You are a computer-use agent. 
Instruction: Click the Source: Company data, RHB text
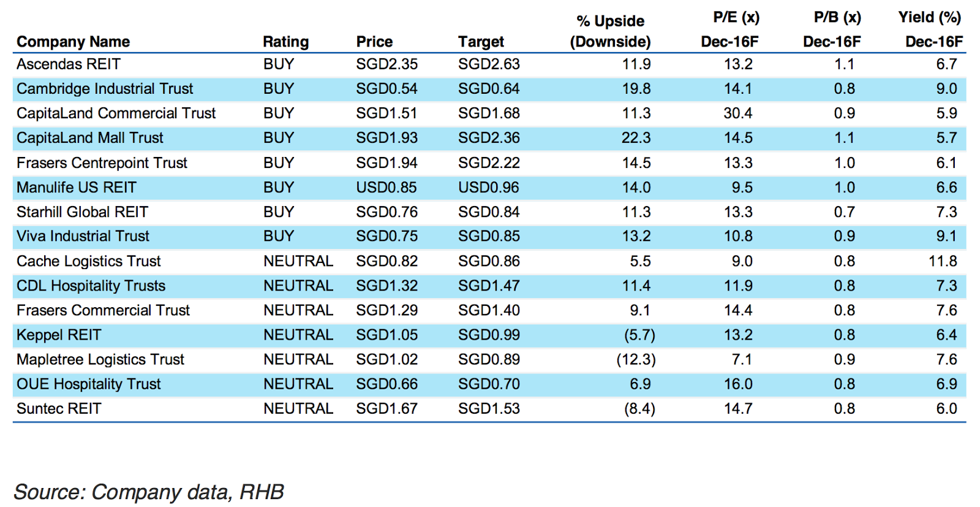[x=149, y=492]
